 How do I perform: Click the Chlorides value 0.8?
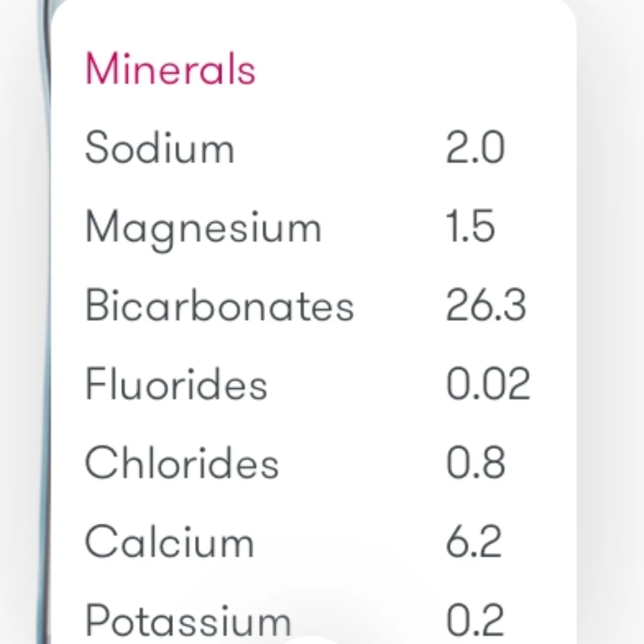(x=475, y=463)
